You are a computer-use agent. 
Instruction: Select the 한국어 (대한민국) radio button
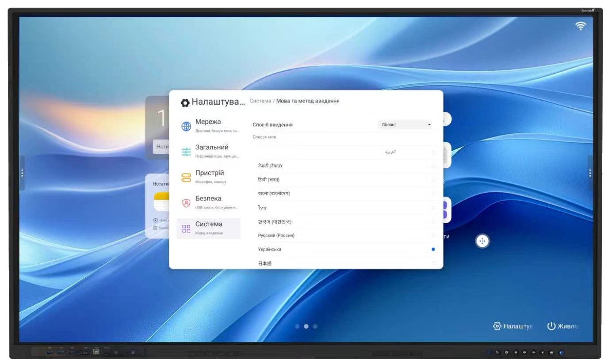point(433,222)
